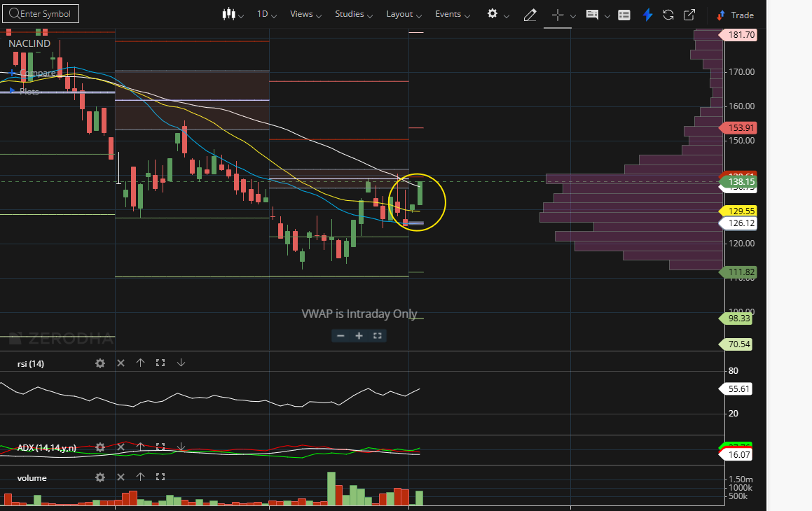
Task: Move the ADX panel down
Action: (181, 447)
